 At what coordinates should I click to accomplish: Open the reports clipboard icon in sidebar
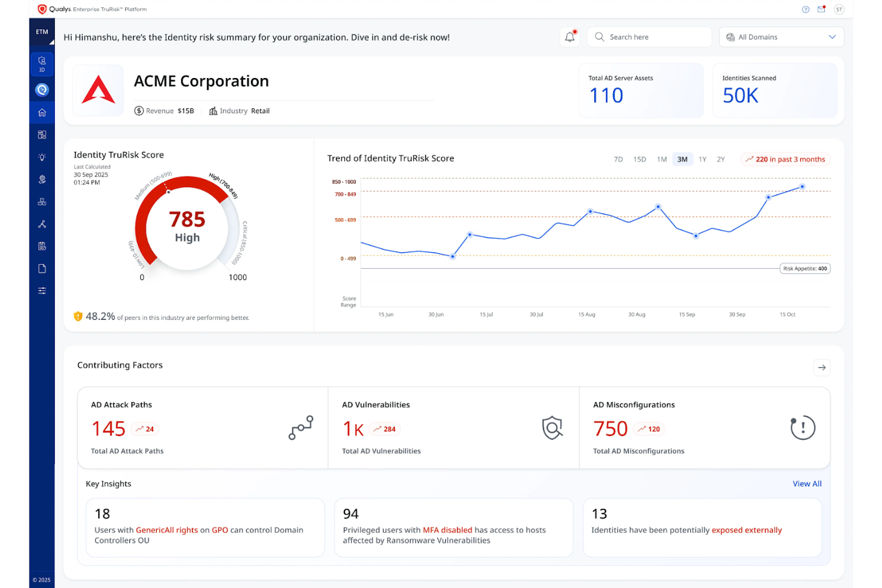(42, 245)
